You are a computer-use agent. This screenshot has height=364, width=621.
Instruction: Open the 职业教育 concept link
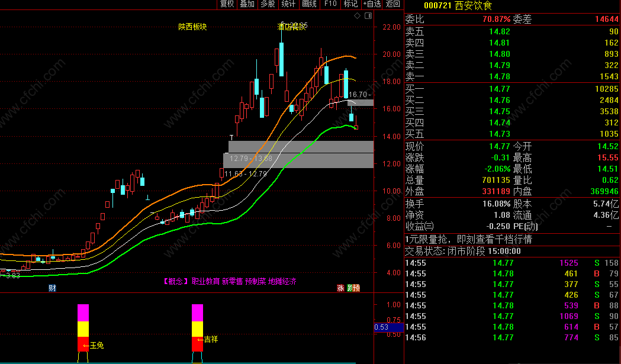coord(205,281)
